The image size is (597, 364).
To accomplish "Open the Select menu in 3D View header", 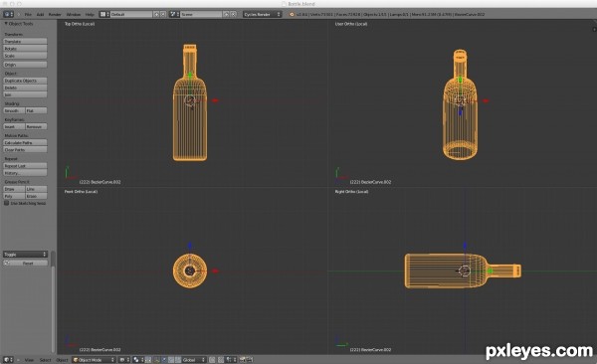I will (46, 359).
